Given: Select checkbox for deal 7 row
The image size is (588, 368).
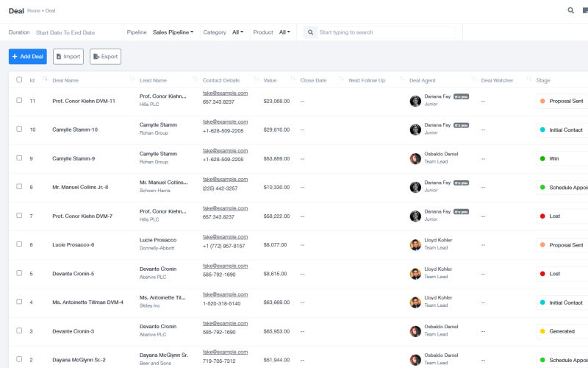Looking at the screenshot, I should (x=19, y=216).
